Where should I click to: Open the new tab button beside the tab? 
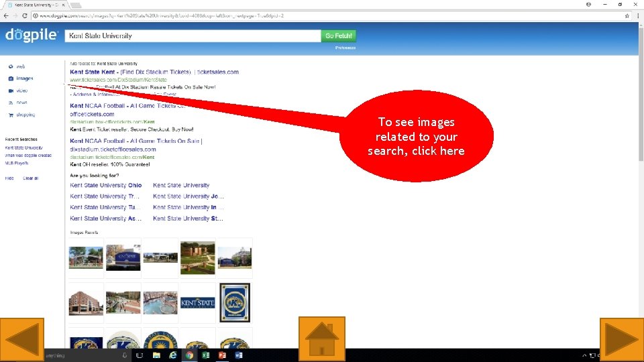pyautogui.click(x=76, y=5)
